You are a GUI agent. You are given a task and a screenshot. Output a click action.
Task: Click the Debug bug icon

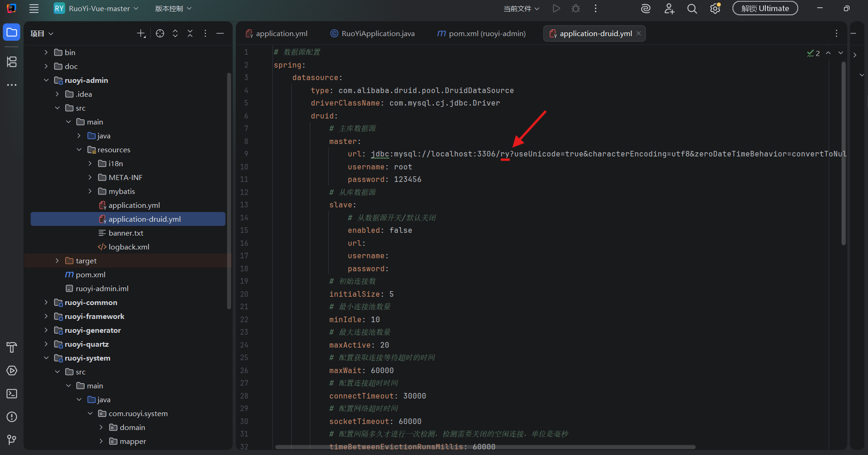[x=576, y=8]
